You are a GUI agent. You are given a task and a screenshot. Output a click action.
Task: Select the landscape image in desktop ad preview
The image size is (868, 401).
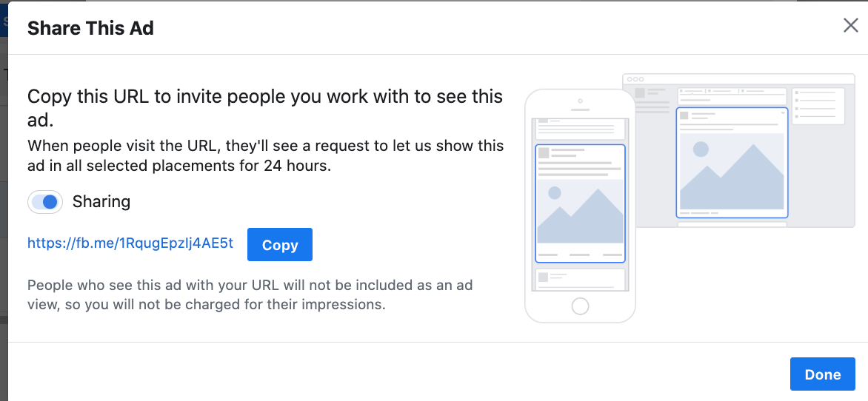click(x=732, y=171)
